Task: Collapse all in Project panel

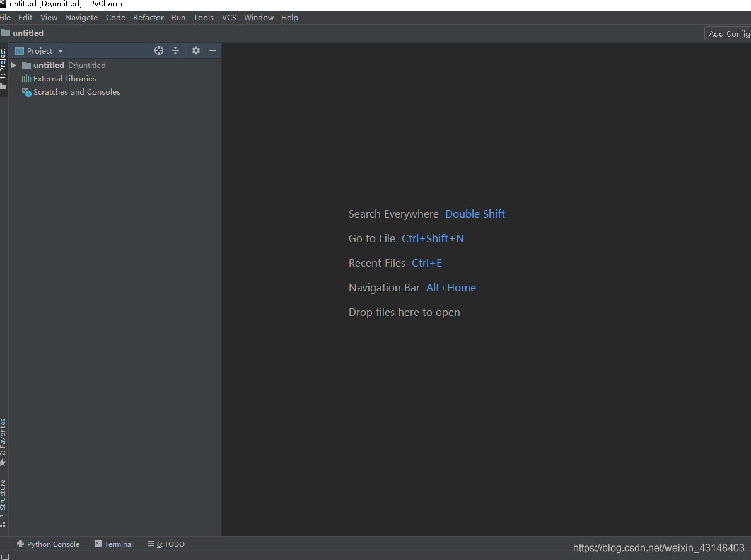Action: [x=175, y=50]
